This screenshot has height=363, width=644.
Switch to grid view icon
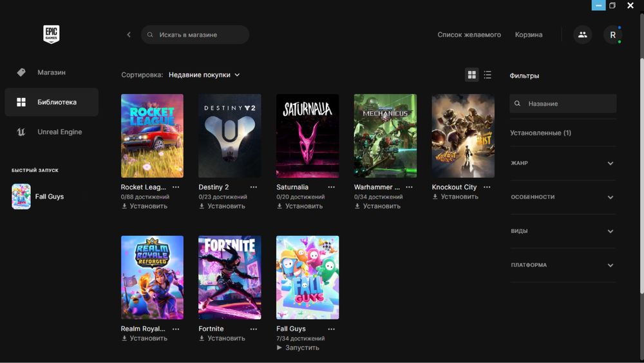pyautogui.click(x=472, y=75)
